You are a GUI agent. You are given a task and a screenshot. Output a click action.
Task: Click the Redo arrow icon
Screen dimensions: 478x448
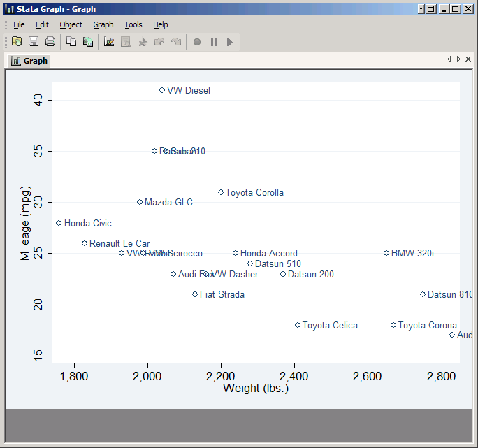pyautogui.click(x=176, y=41)
